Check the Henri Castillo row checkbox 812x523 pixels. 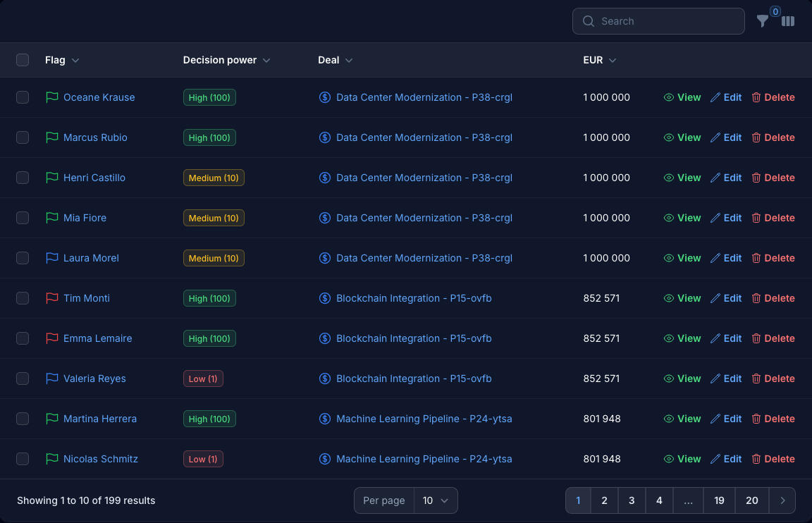click(x=23, y=178)
